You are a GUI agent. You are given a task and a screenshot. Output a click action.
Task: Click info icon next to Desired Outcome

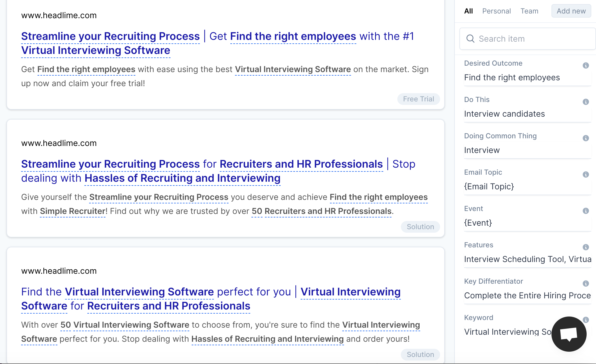tap(585, 65)
